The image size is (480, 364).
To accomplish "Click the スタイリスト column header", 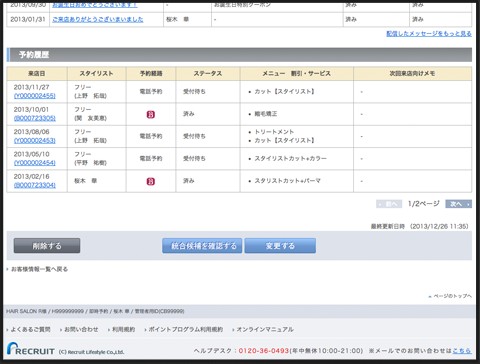I will point(96,73).
